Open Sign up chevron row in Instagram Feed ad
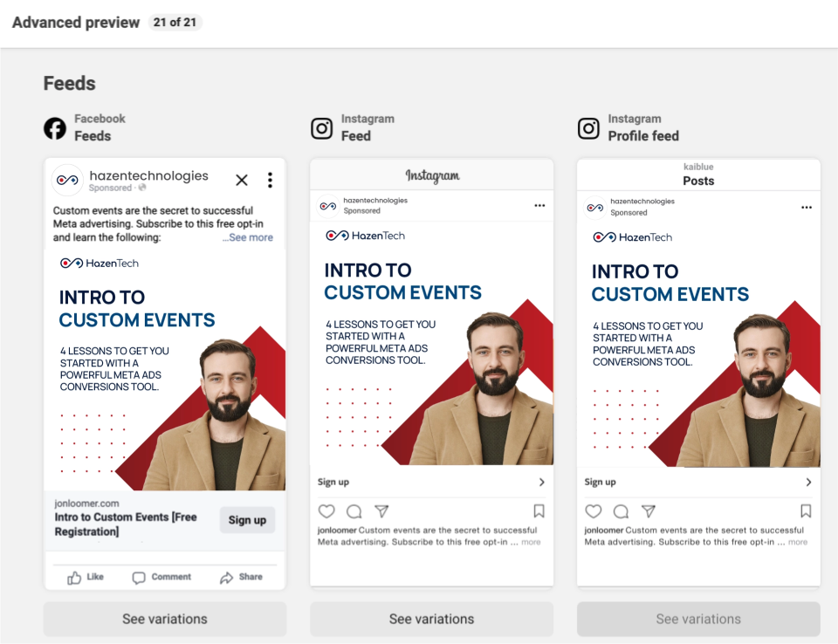838x644 pixels. point(431,482)
